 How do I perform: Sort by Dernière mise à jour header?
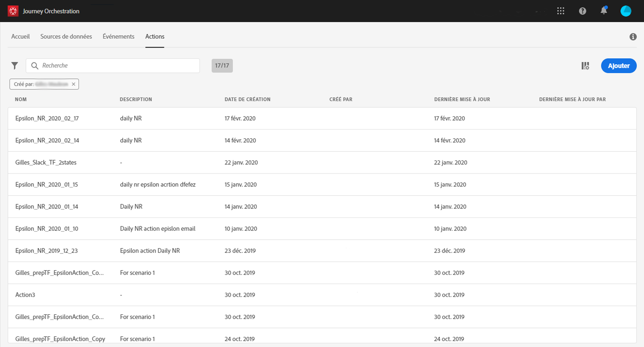pos(462,99)
